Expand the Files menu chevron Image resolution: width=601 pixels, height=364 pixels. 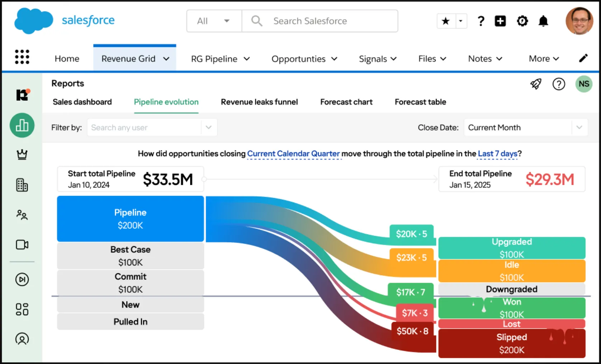coord(443,59)
